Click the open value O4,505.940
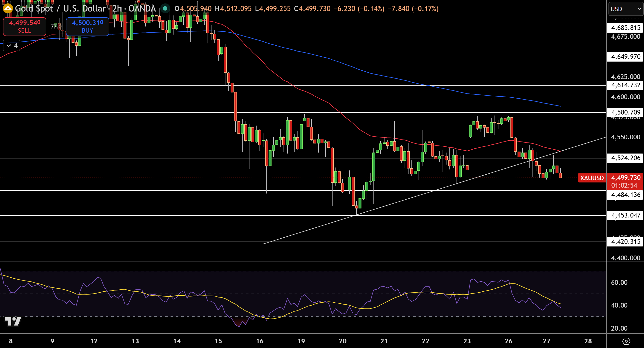Screen dimensions: 644x348 (x=193, y=9)
